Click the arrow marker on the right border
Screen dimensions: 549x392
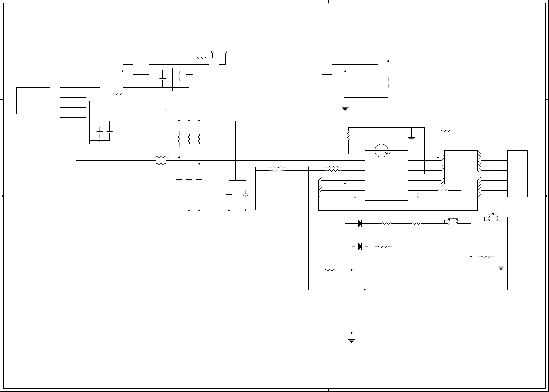pos(547,196)
